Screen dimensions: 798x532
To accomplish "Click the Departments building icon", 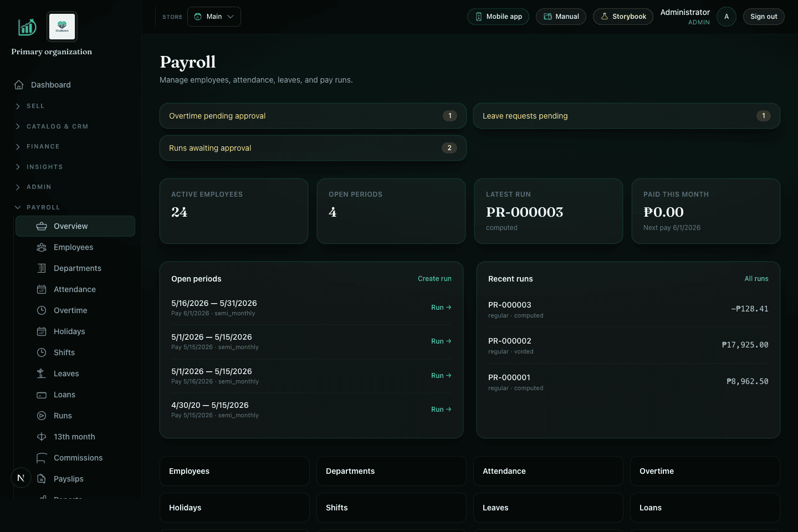I will point(42,268).
